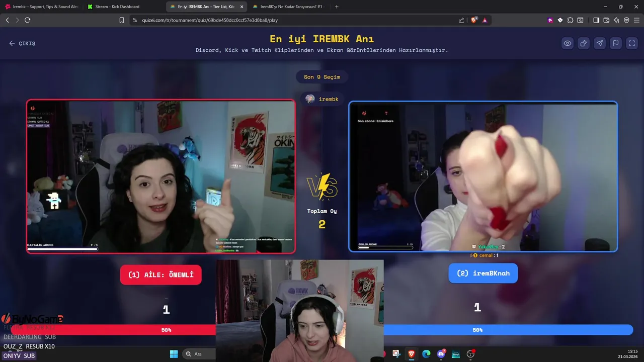644x362 pixels.
Task: Toggle the browser sidebar panel
Action: [x=596, y=20]
